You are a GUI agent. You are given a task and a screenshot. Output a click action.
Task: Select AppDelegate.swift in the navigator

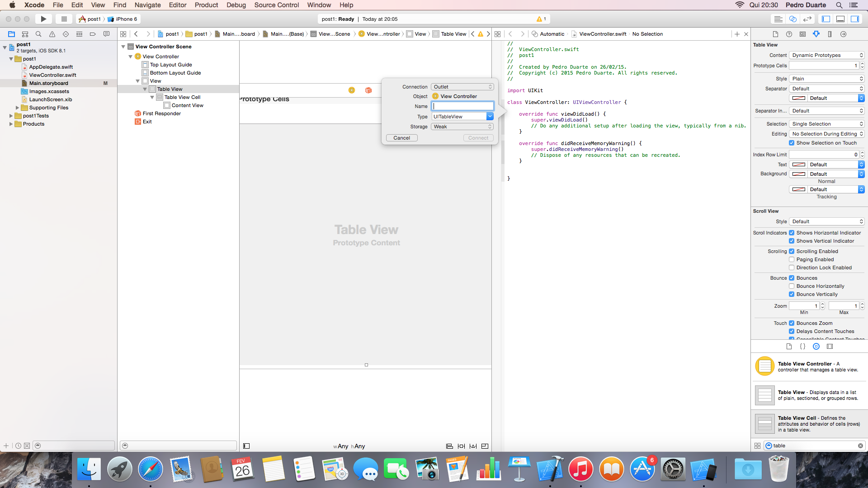(51, 67)
